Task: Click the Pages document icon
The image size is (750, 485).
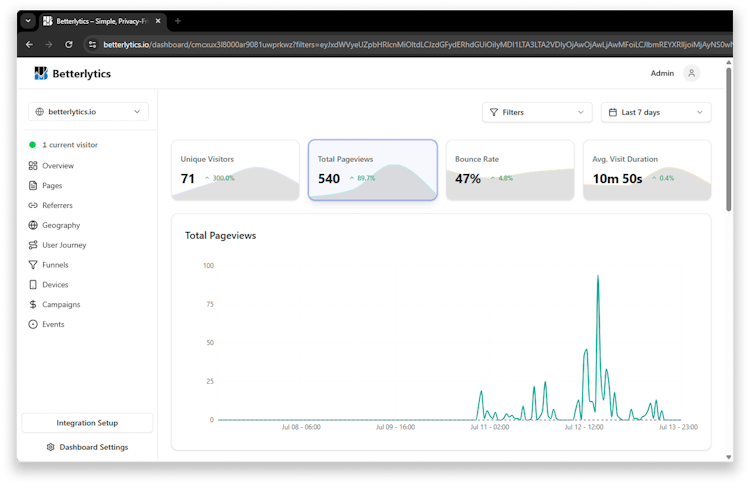Action: (x=33, y=186)
